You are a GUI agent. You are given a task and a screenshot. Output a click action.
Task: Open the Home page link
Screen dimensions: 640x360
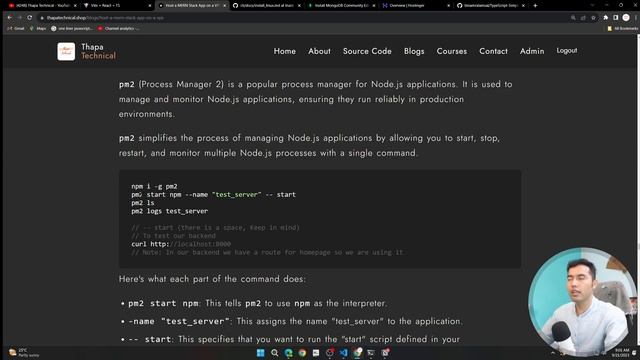pyautogui.click(x=284, y=51)
